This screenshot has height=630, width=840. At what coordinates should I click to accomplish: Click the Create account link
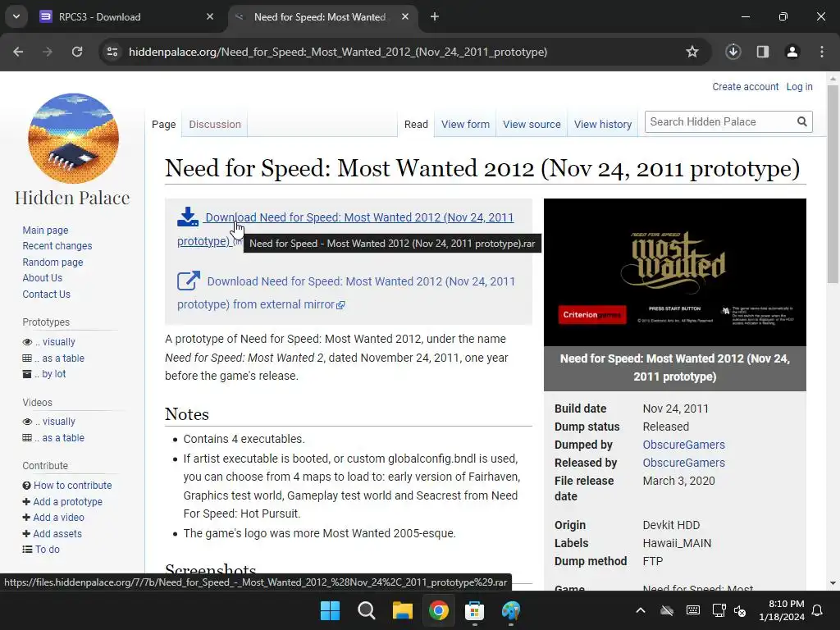pos(745,87)
